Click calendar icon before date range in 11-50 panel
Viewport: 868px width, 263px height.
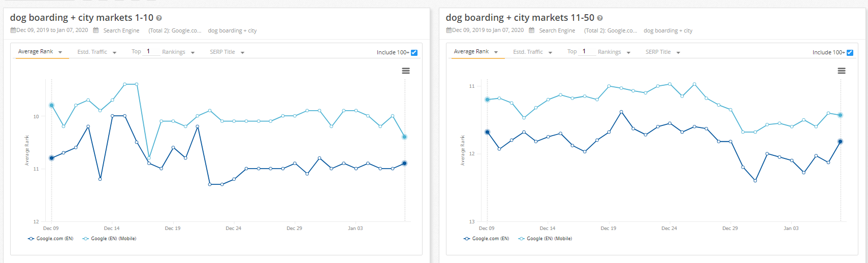449,30
